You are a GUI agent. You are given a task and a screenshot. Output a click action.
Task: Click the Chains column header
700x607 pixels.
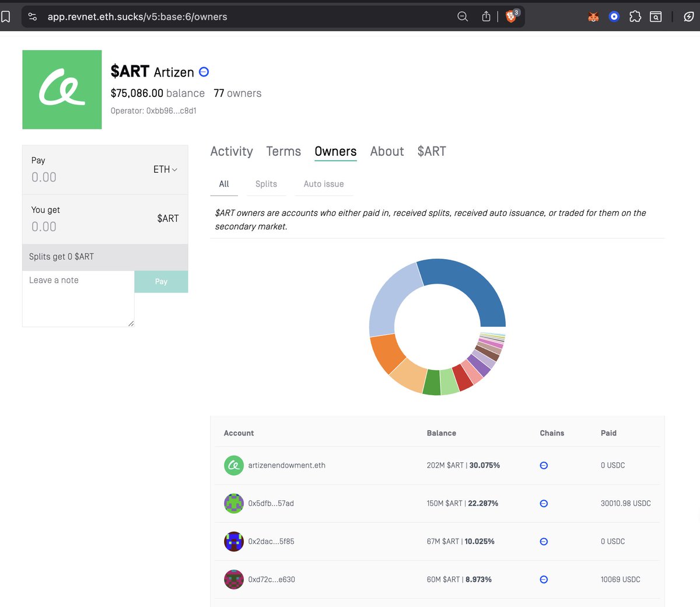552,433
